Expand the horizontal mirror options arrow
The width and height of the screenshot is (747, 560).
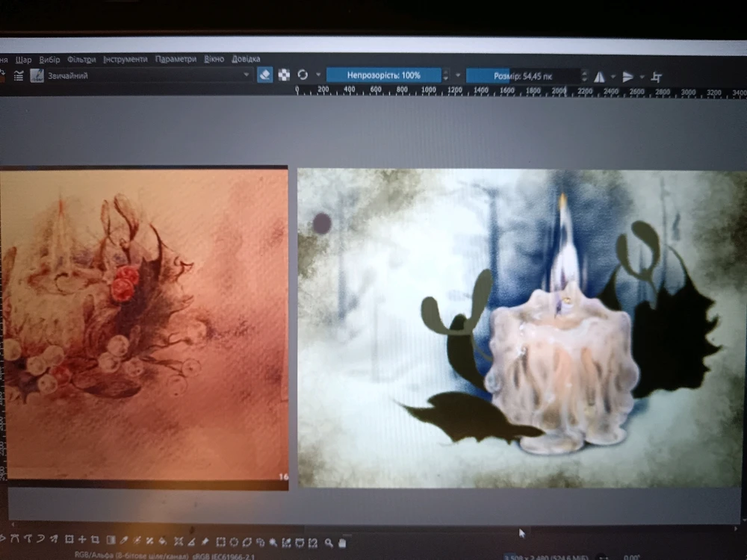(x=613, y=77)
